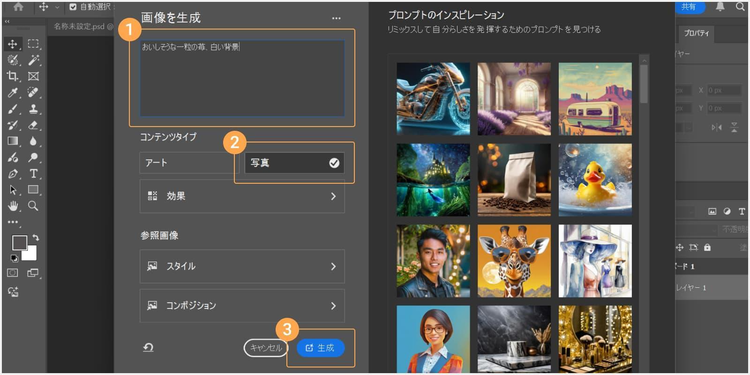Open Generate Image icon at toolbar bottom
The height and width of the screenshot is (375, 750).
tap(13, 291)
